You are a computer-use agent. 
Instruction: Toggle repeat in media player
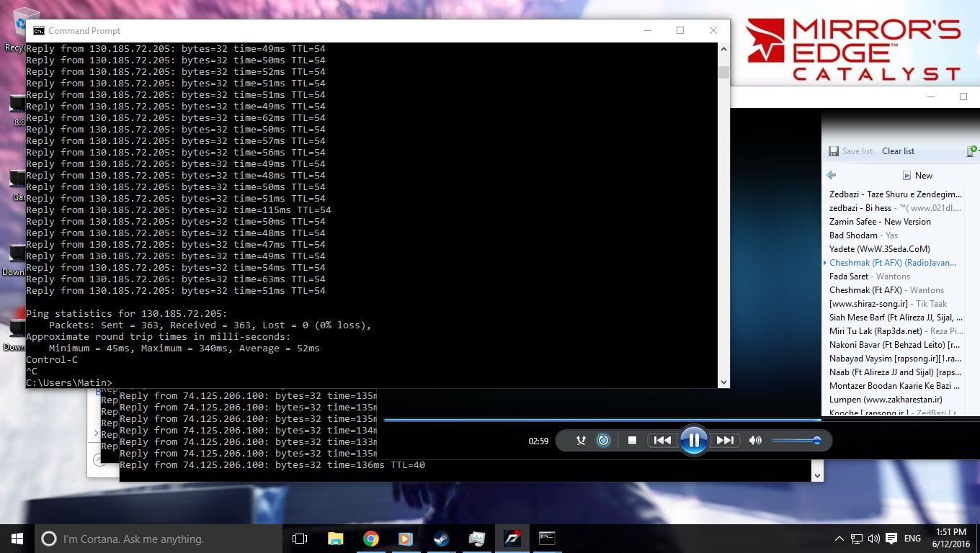603,440
